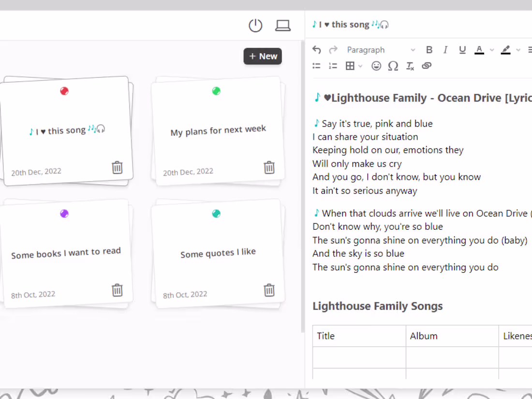Open the emoji picker

coord(376,66)
